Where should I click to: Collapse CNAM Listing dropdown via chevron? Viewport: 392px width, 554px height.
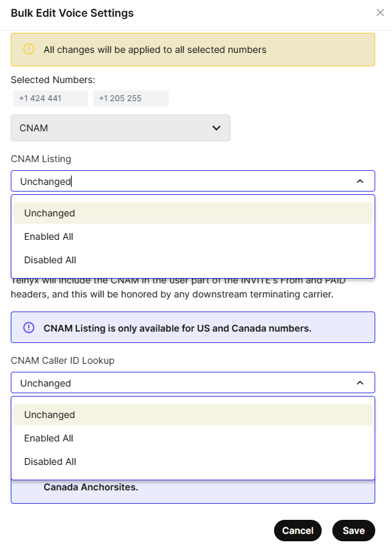(360, 182)
